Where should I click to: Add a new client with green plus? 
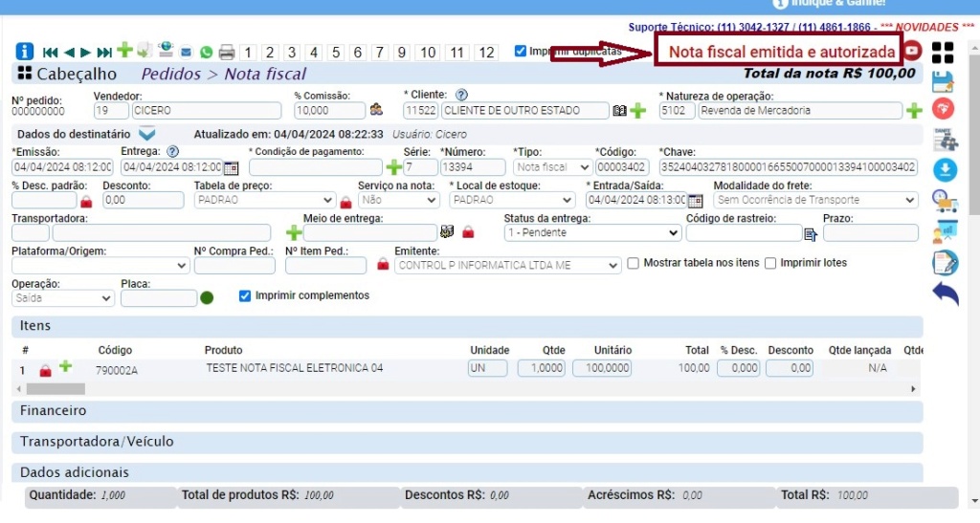click(x=638, y=111)
